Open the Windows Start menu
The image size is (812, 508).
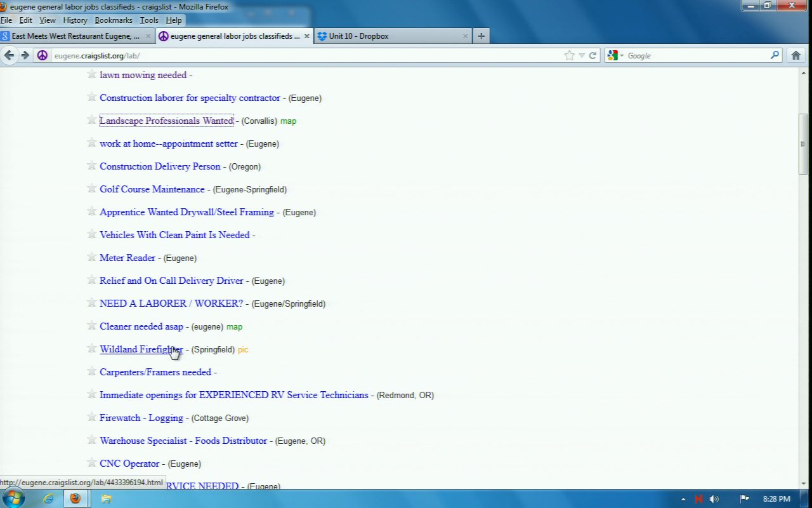[x=13, y=498]
